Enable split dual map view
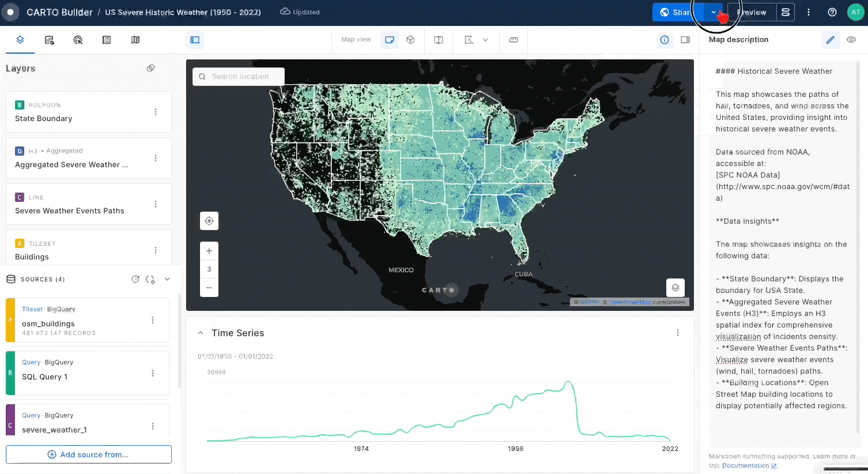 439,40
